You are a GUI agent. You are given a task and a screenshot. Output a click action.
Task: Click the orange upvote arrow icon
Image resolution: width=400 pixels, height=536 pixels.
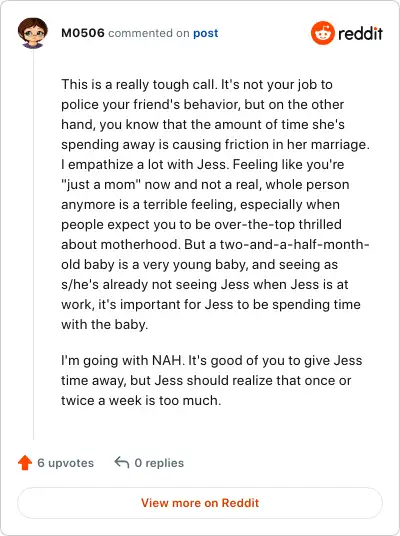25,463
